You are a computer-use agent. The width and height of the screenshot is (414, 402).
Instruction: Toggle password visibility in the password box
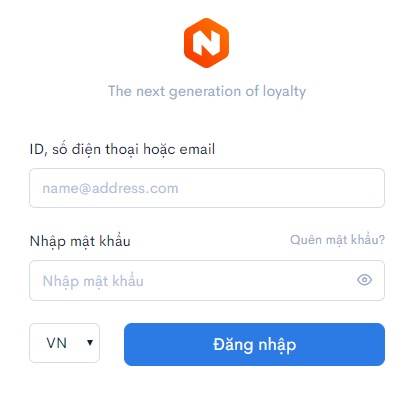[x=364, y=280]
